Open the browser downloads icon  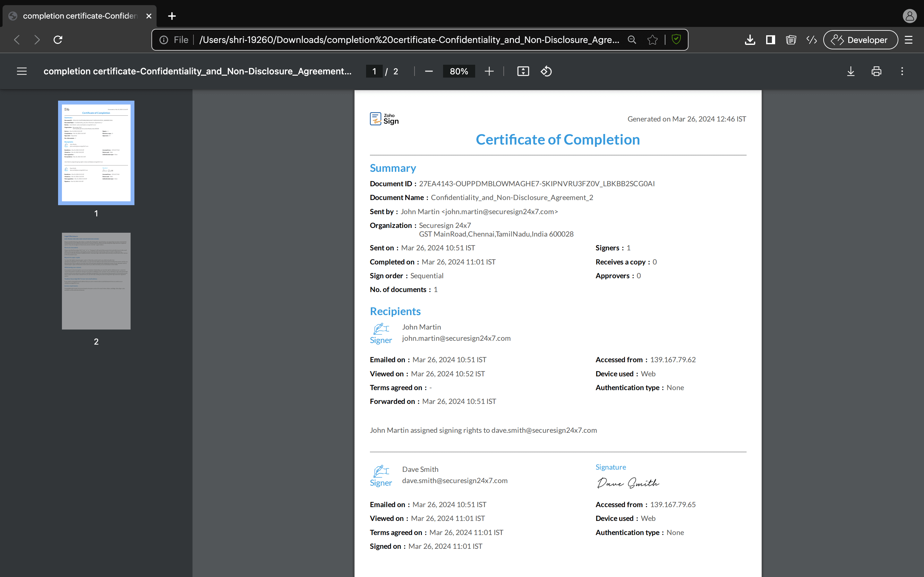tap(750, 40)
